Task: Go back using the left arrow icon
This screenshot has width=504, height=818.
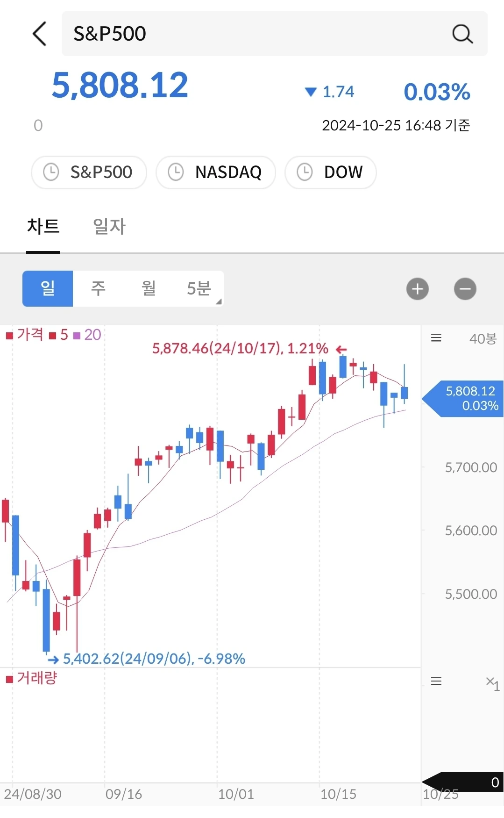Action: click(40, 34)
